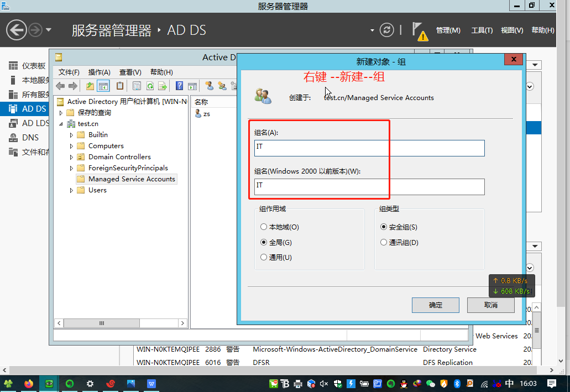Open the notifications flag with warning
570x392 pixels.
(420, 32)
